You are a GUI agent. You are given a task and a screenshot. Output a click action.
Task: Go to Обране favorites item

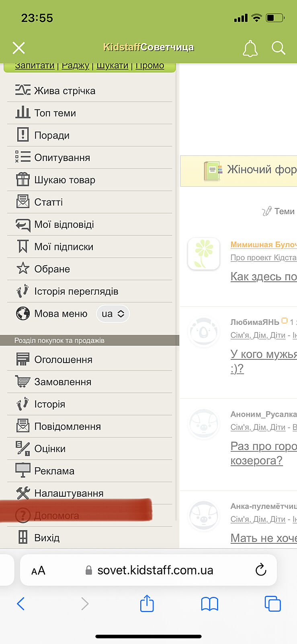(x=52, y=269)
